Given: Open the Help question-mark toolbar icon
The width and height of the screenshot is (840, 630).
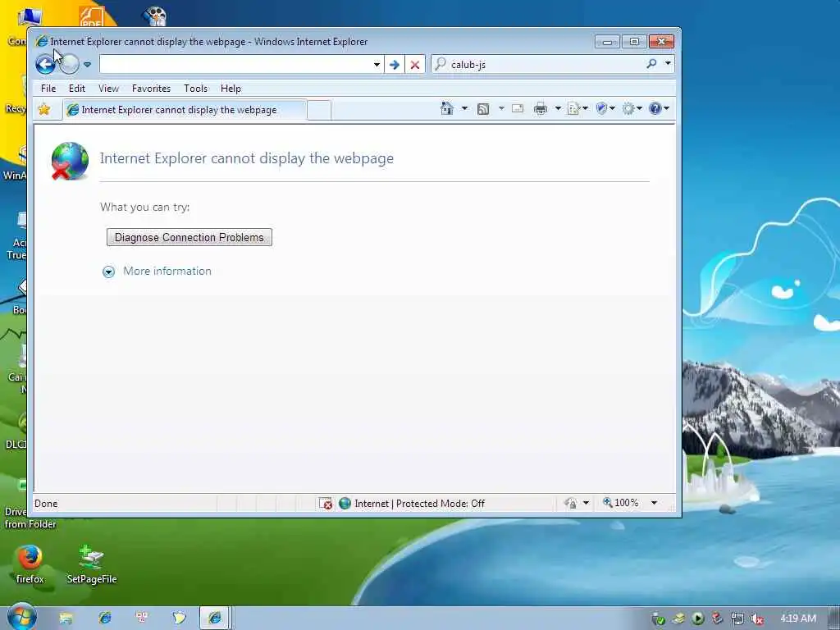Looking at the screenshot, I should [659, 109].
